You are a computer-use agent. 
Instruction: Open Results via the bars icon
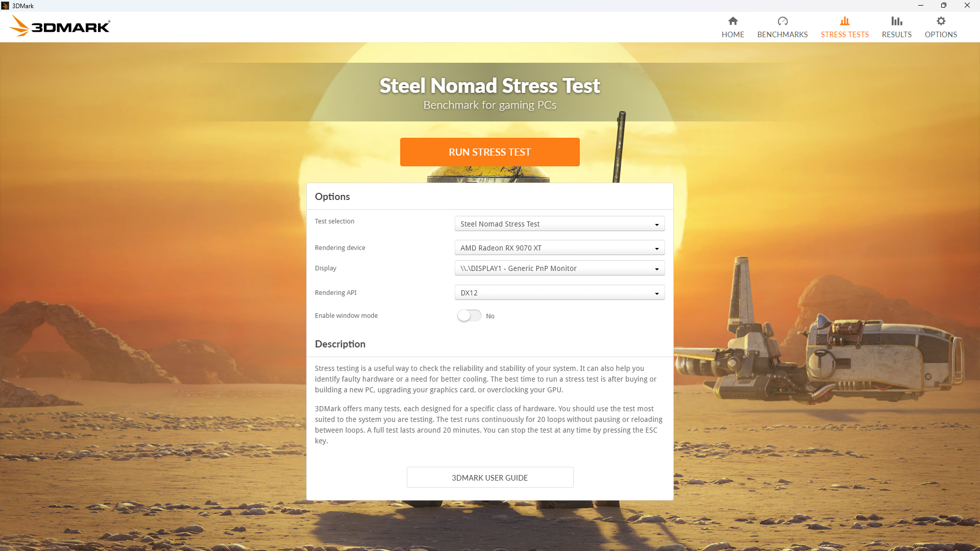point(897,21)
